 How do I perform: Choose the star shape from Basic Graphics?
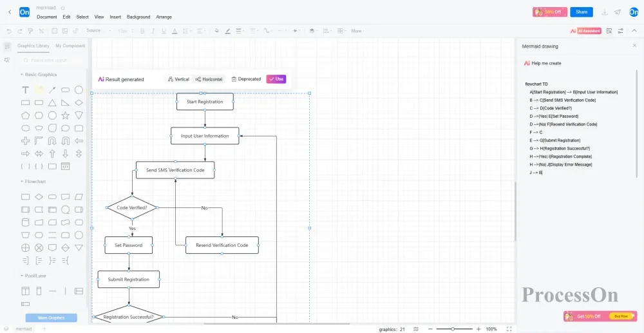pos(65,115)
